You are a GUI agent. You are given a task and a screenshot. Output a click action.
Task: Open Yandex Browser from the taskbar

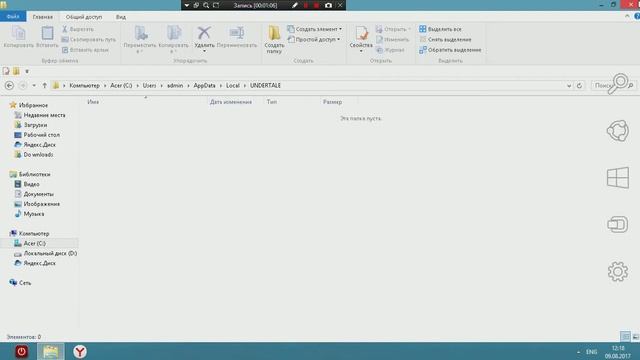click(x=80, y=351)
